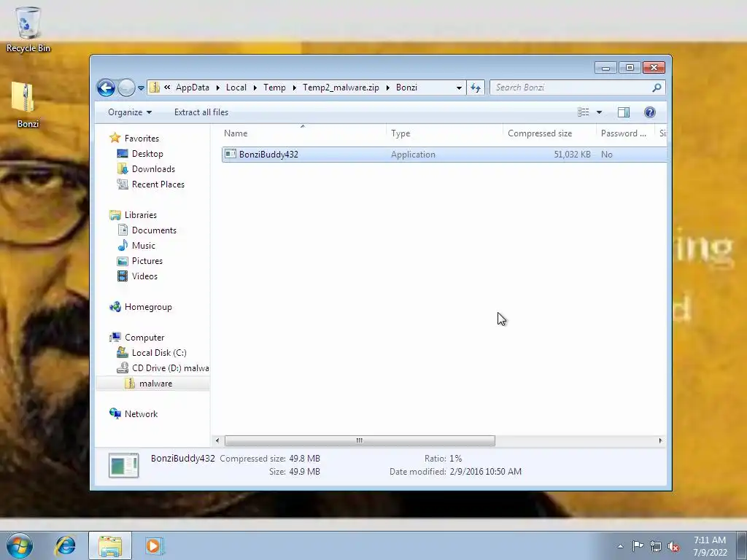Select the malware zip folder in tree
Screen dimensions: 747x560
(155, 384)
